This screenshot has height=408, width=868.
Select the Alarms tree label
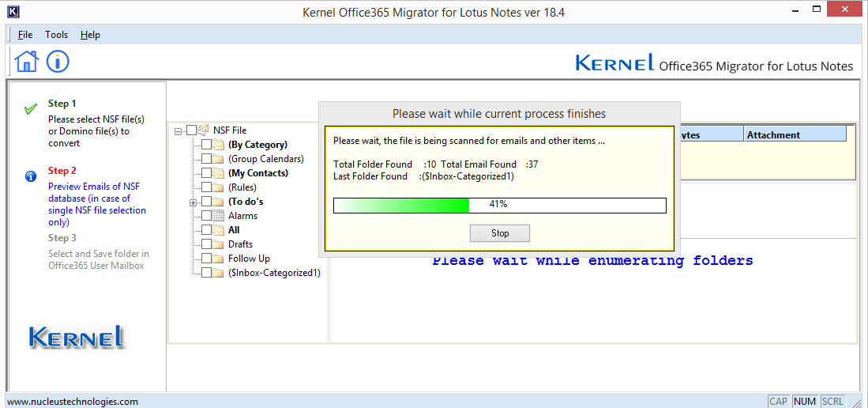[x=243, y=216]
